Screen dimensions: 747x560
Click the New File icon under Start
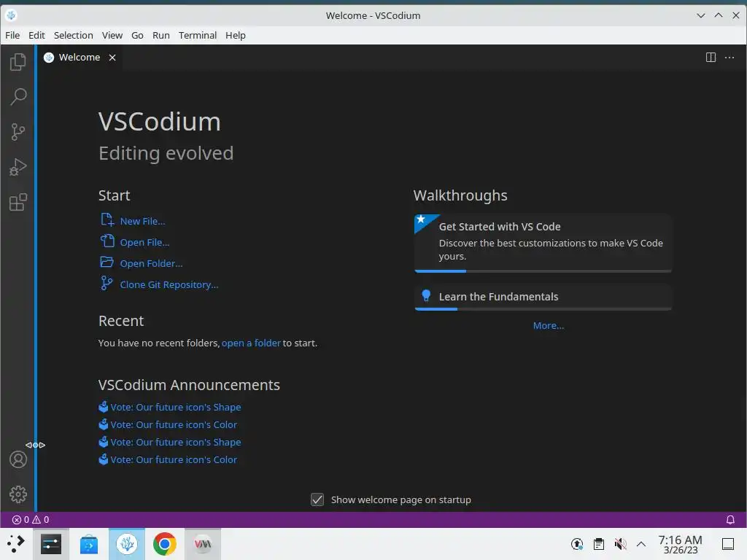point(107,219)
